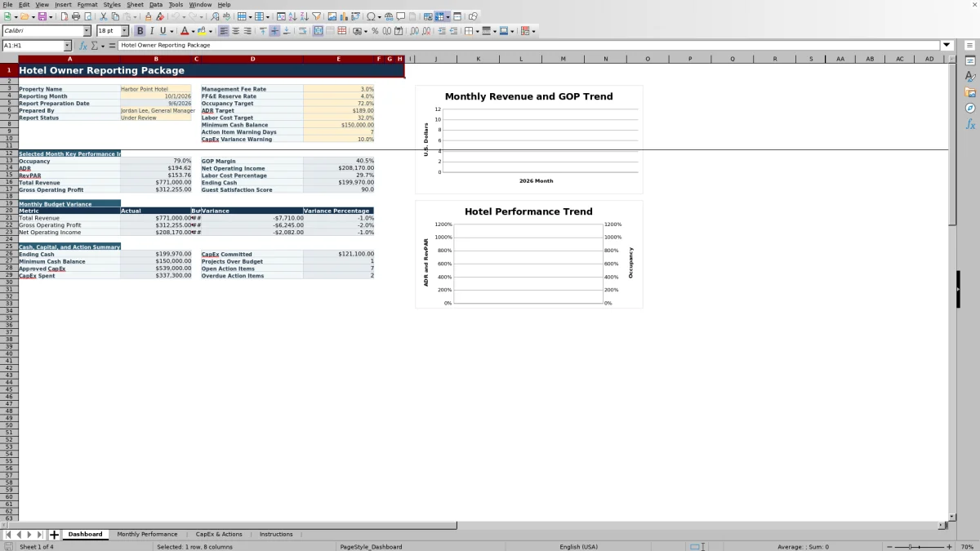Click column E header
Viewport: 980px width, 551px height.
click(338, 59)
